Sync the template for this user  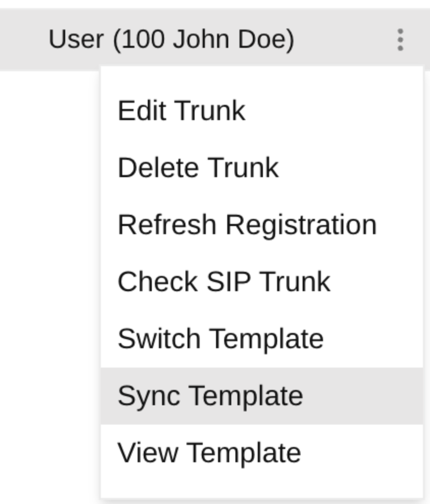point(262,396)
